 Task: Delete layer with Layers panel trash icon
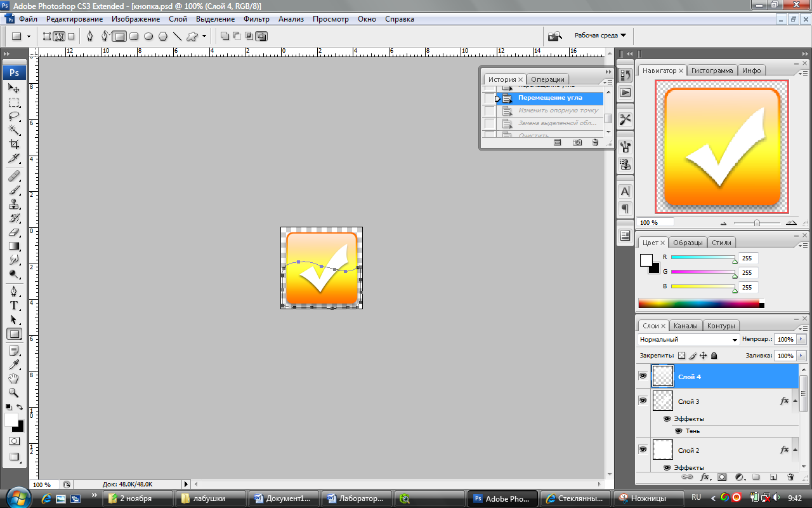[x=790, y=476]
